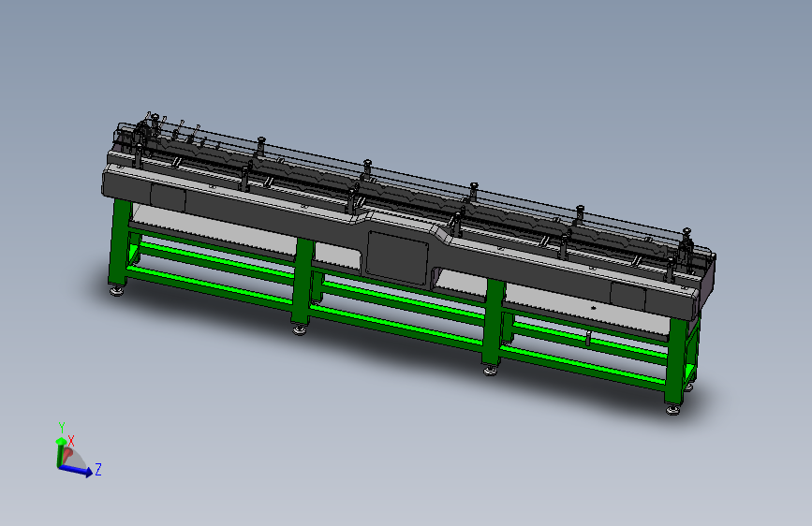
Task: Select the guide rail knob at the far right end
Action: [x=687, y=231]
